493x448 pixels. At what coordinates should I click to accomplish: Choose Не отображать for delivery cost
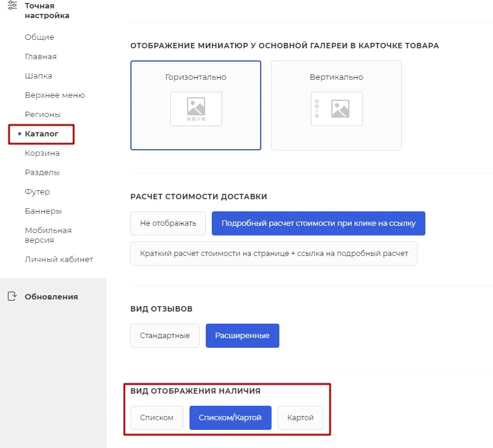pos(168,223)
